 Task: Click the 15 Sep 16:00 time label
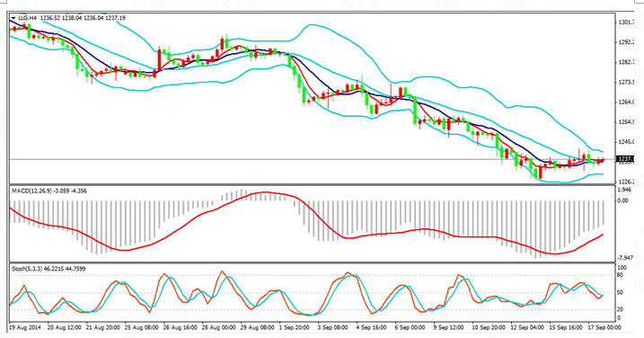coord(567,328)
